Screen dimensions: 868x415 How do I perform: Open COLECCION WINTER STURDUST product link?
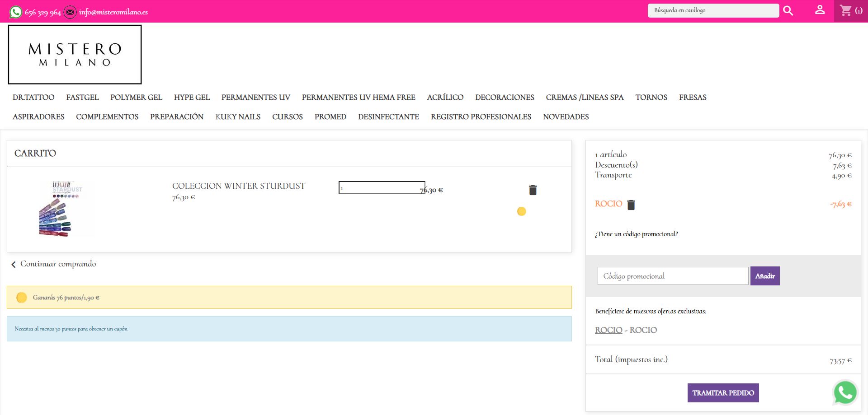click(x=239, y=186)
